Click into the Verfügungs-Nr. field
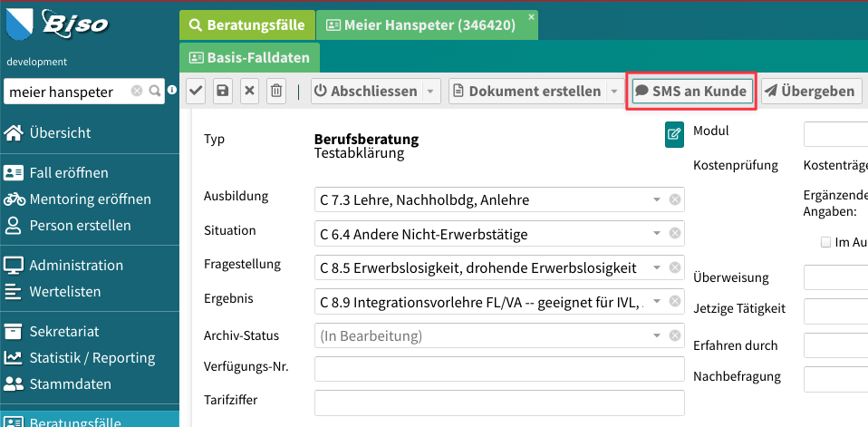Screen dimensions: 868x427 499,369
